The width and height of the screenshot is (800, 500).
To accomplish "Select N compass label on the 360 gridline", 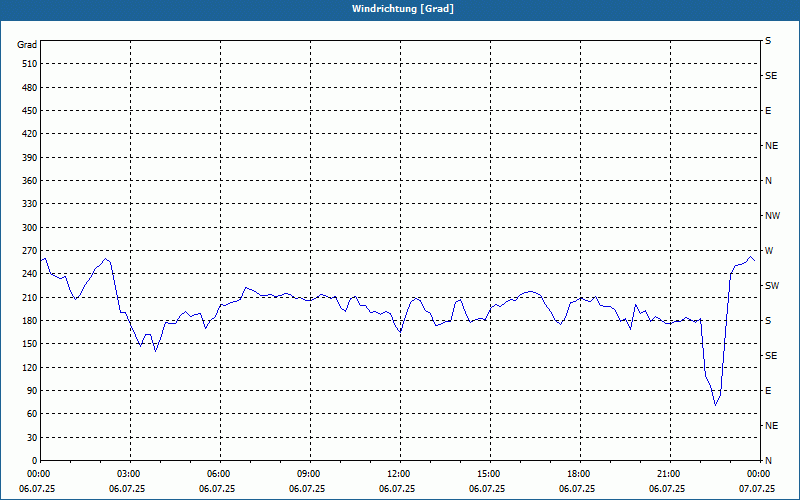I will [x=768, y=181].
